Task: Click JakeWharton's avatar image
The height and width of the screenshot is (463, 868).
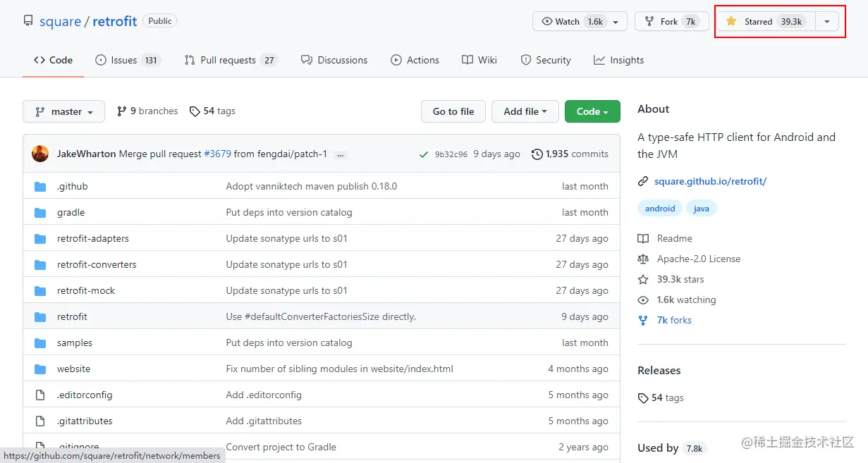Action: coord(40,154)
